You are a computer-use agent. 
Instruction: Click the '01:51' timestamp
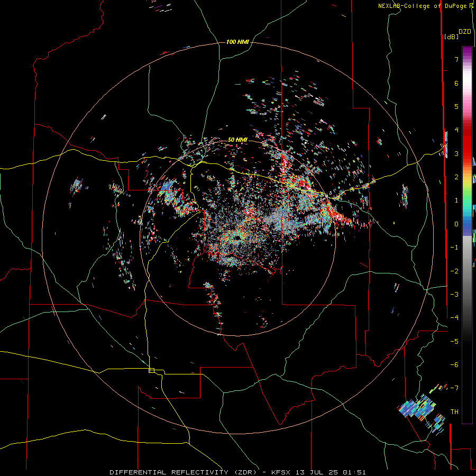[354, 472]
